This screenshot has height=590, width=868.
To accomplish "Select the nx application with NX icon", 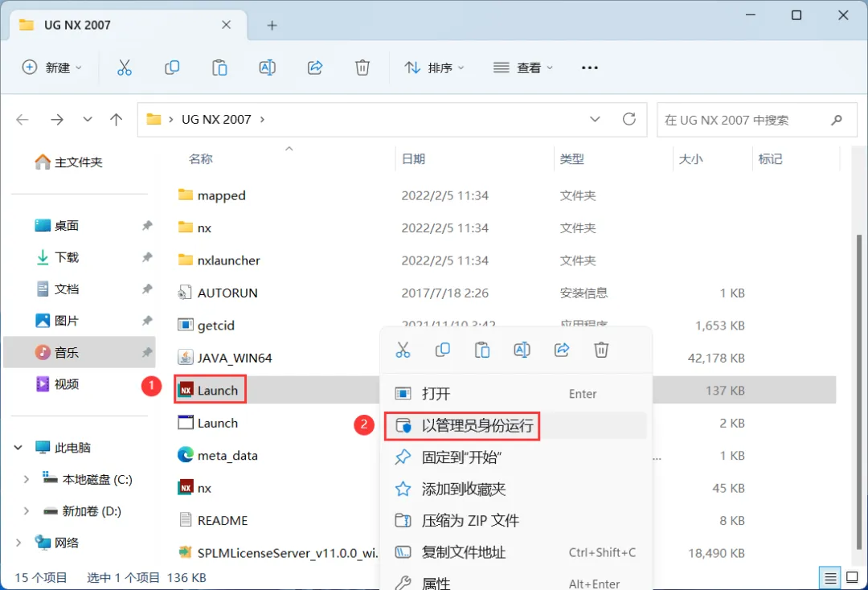I will tap(194, 488).
